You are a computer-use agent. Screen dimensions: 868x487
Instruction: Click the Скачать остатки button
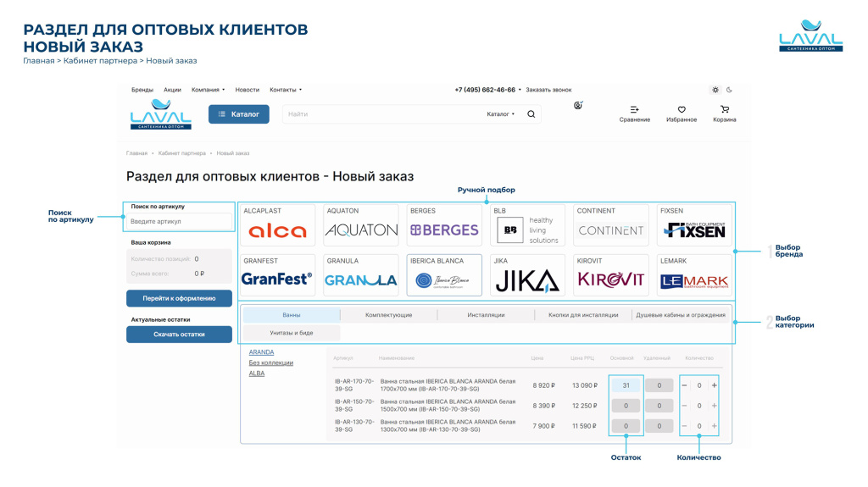pyautogui.click(x=179, y=335)
